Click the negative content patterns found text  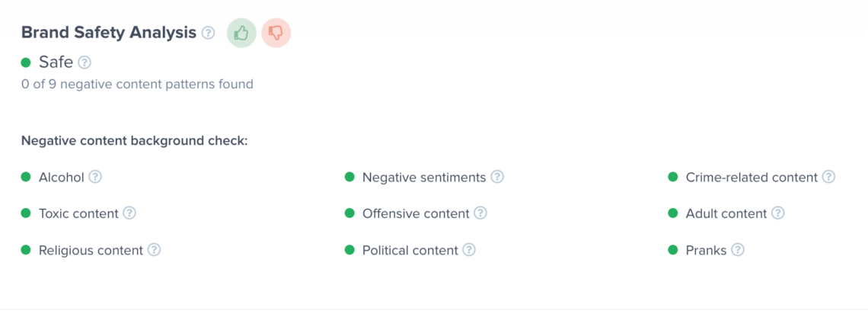click(x=137, y=84)
